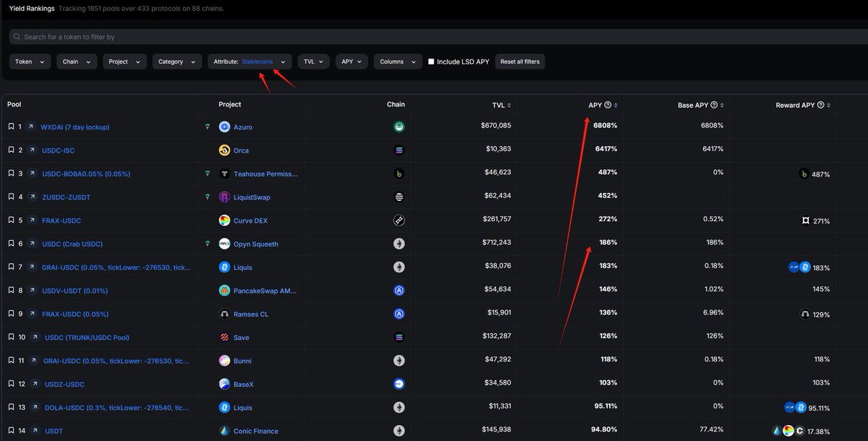Click the Gnosis chain icon in WXDAI row
The image size is (868, 441).
click(x=399, y=127)
